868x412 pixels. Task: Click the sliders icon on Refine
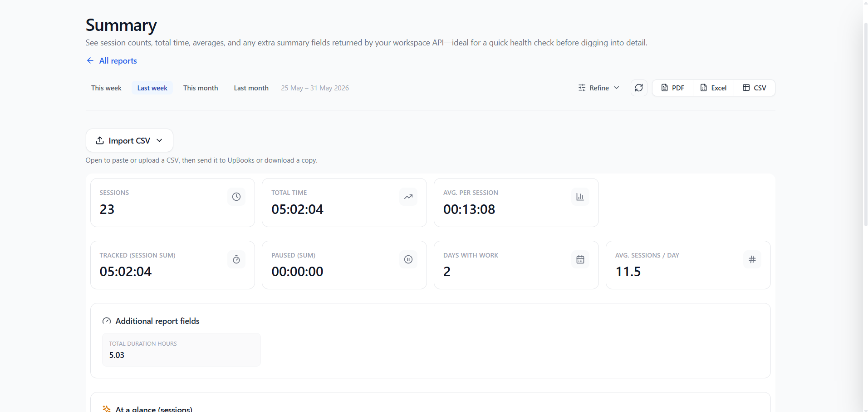582,88
